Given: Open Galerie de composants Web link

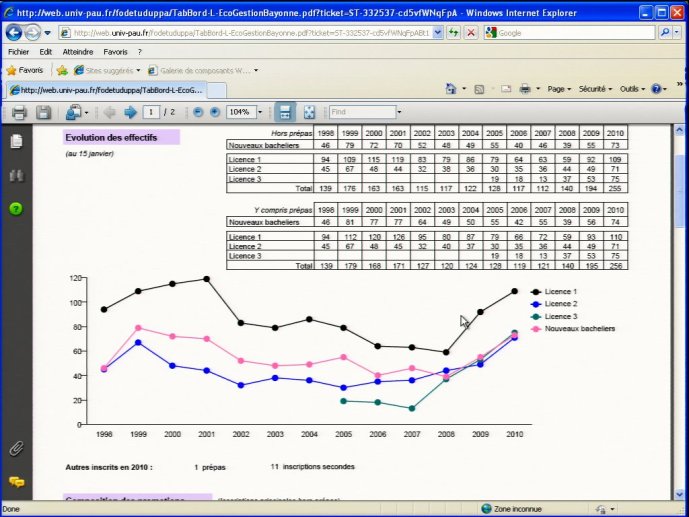Looking at the screenshot, I should point(203,70).
